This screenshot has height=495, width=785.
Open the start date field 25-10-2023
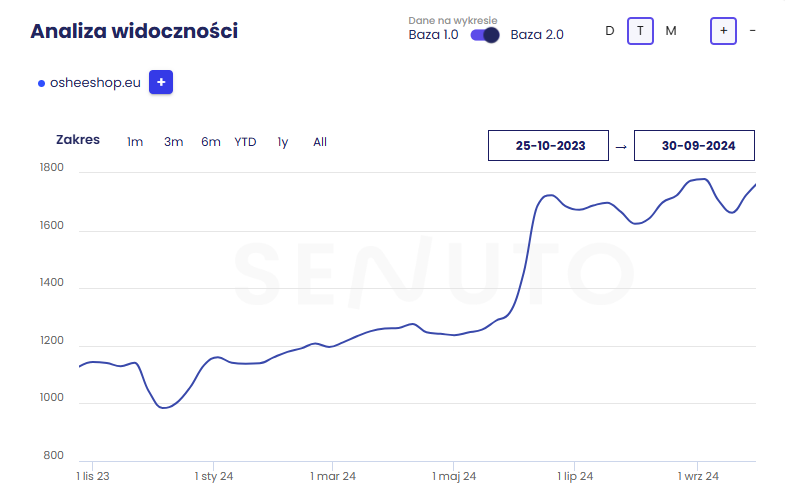pyautogui.click(x=549, y=146)
